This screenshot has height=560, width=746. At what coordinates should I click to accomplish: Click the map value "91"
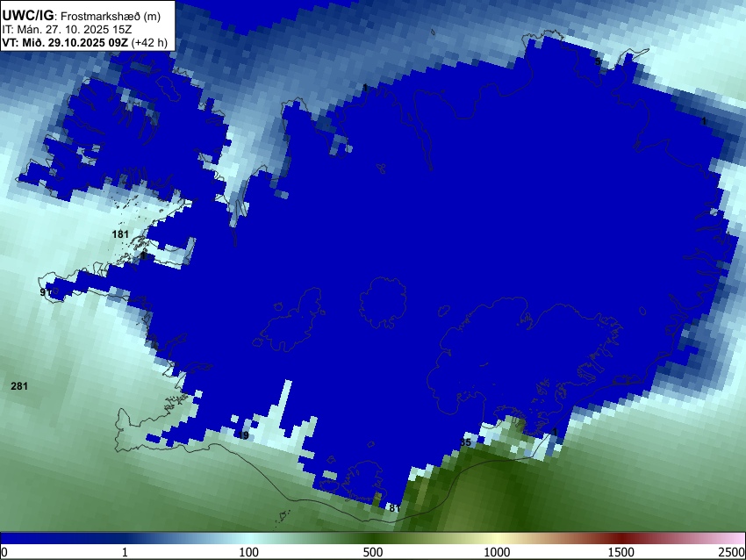pos(45,292)
